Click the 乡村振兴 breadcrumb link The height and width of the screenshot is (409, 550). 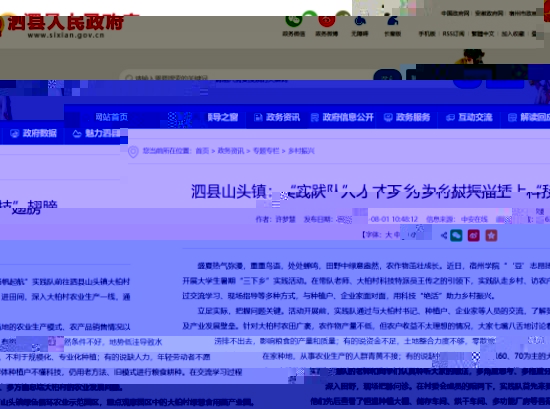[301, 151]
